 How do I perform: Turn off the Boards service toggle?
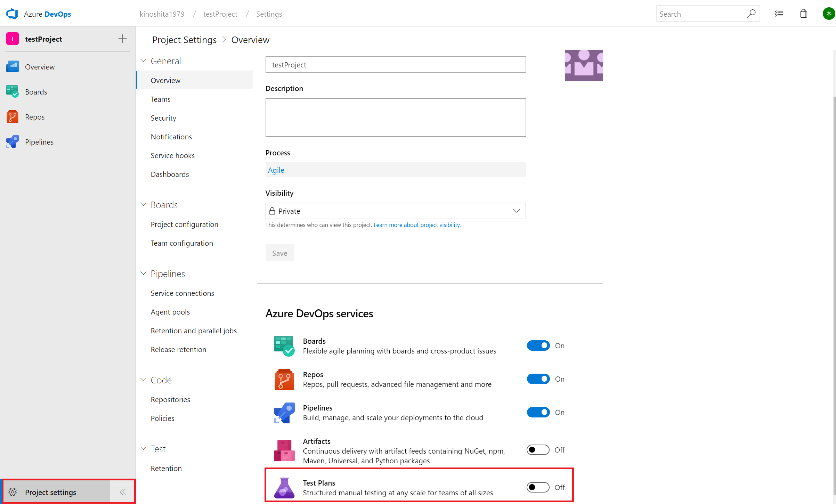[x=538, y=346]
